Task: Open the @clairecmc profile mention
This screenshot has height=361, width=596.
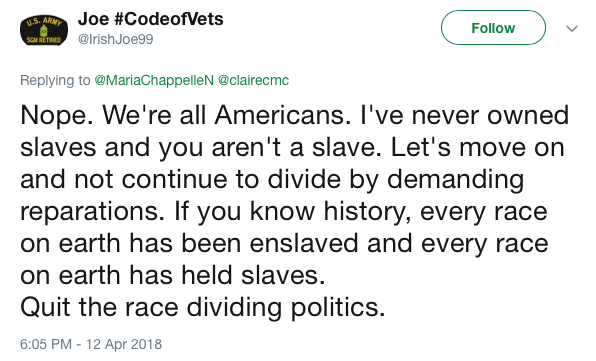Action: (x=253, y=80)
